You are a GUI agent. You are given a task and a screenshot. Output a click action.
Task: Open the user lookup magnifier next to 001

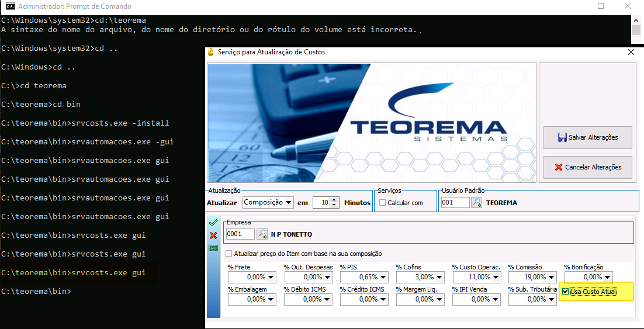(x=476, y=203)
